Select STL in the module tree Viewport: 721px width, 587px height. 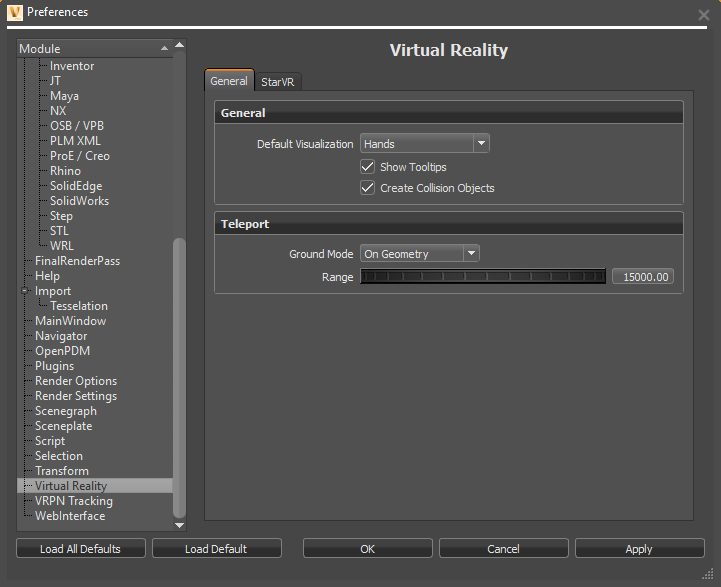coord(59,231)
